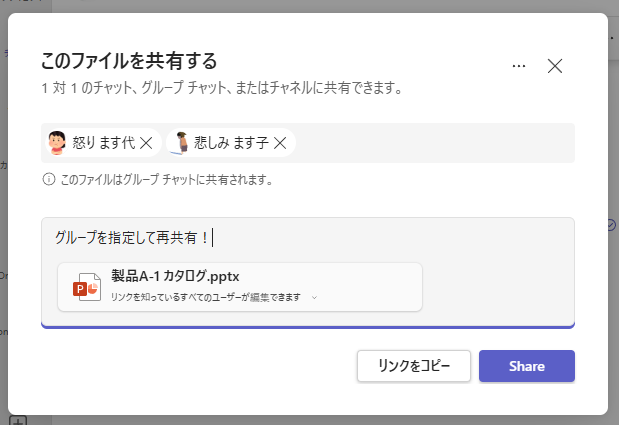The height and width of the screenshot is (425, 619).
Task: Expand the link permission chevron
Action: tap(314, 298)
